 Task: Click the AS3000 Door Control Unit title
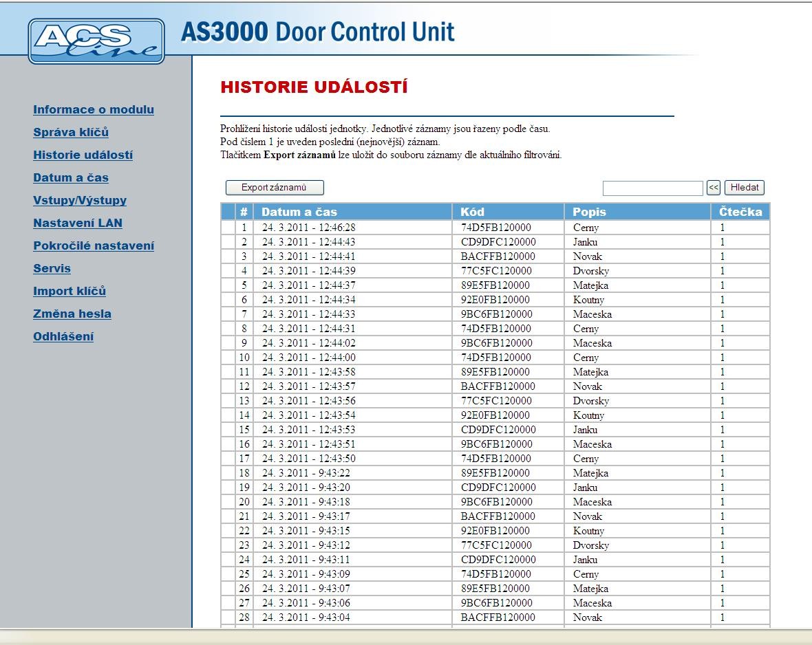pyautogui.click(x=317, y=32)
